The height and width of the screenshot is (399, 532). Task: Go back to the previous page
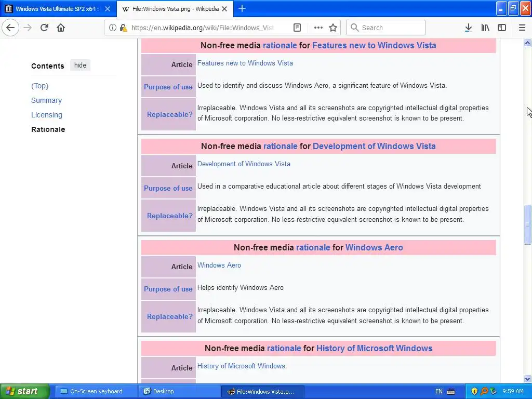pyautogui.click(x=10, y=28)
